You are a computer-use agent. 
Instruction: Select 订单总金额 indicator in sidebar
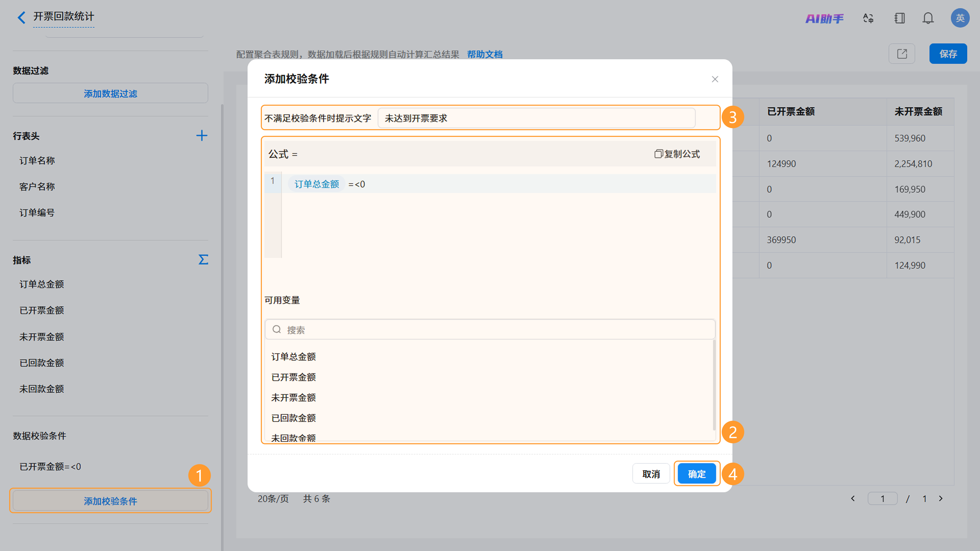[x=42, y=284]
